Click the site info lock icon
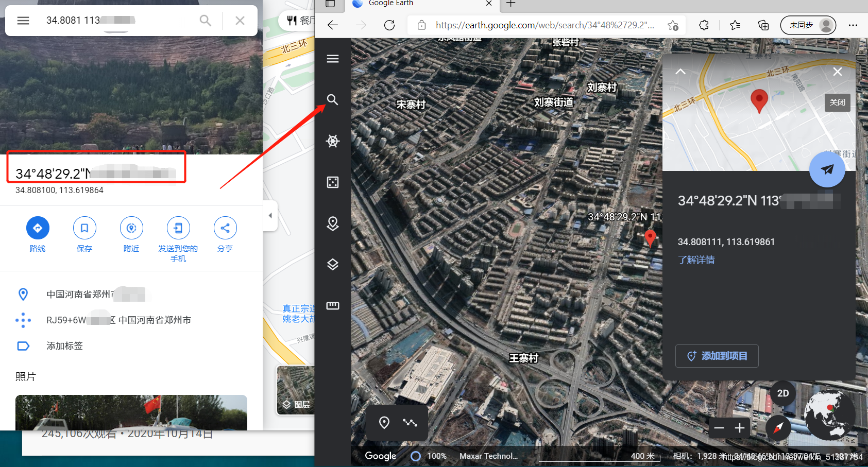Viewport: 868px width, 467px height. click(421, 25)
